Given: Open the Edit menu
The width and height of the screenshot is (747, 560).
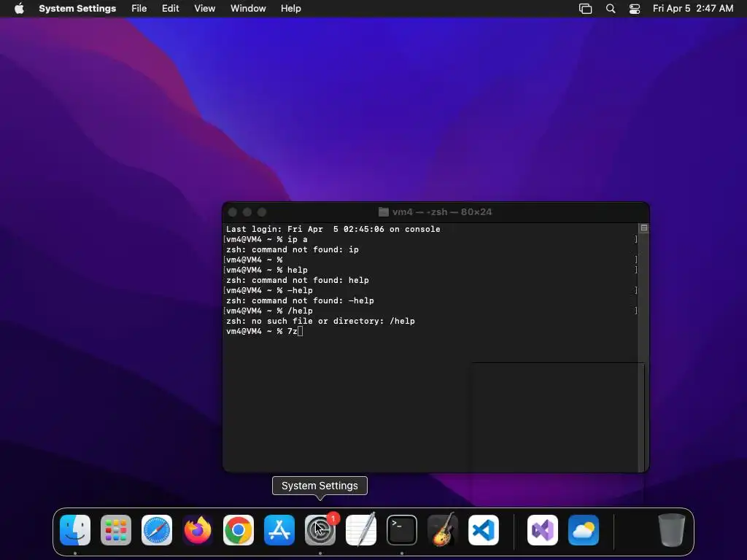Looking at the screenshot, I should pos(170,9).
